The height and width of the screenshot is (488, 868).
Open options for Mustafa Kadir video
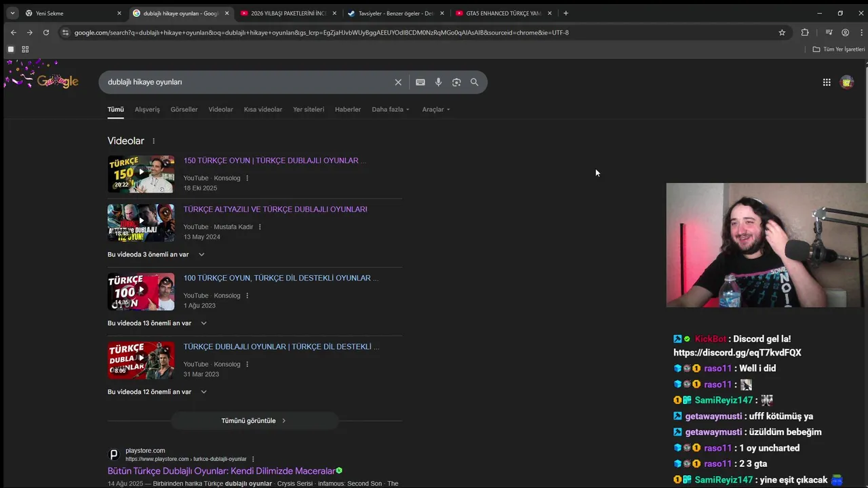click(x=260, y=227)
